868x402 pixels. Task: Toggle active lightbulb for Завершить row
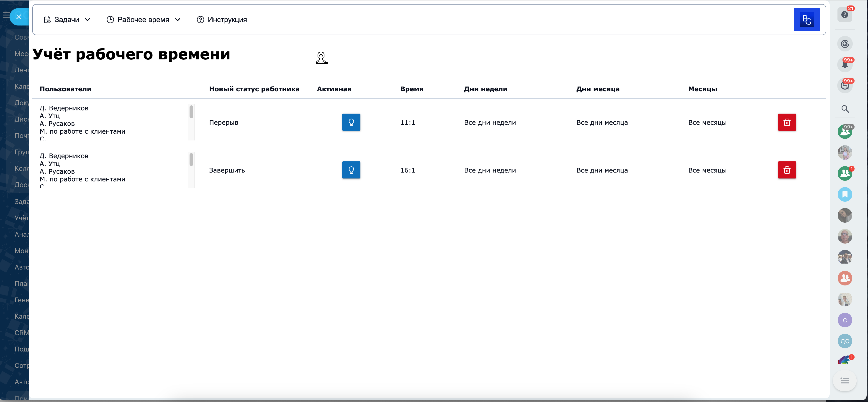pos(351,170)
